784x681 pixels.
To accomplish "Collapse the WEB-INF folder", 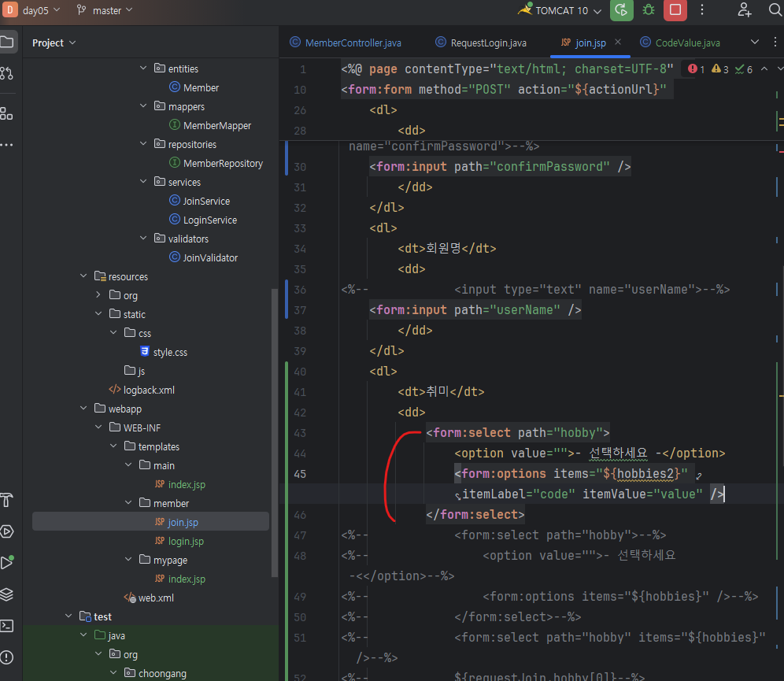I will pos(98,427).
